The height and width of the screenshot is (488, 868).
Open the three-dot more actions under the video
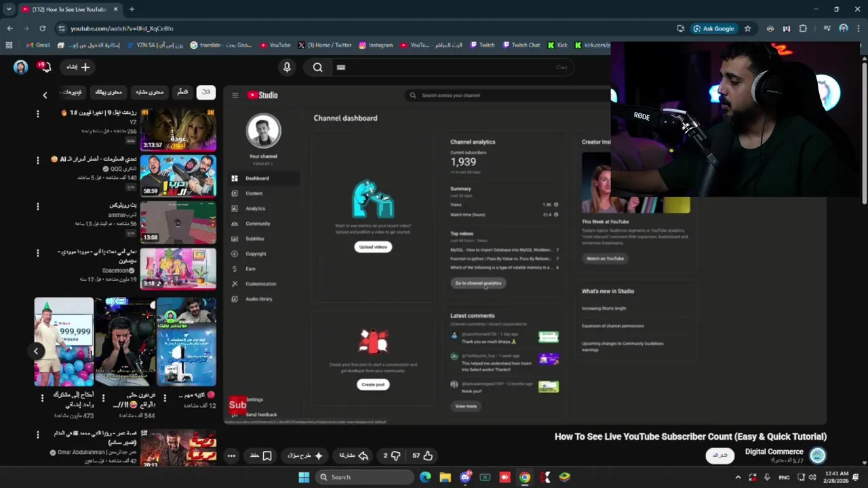tap(231, 455)
